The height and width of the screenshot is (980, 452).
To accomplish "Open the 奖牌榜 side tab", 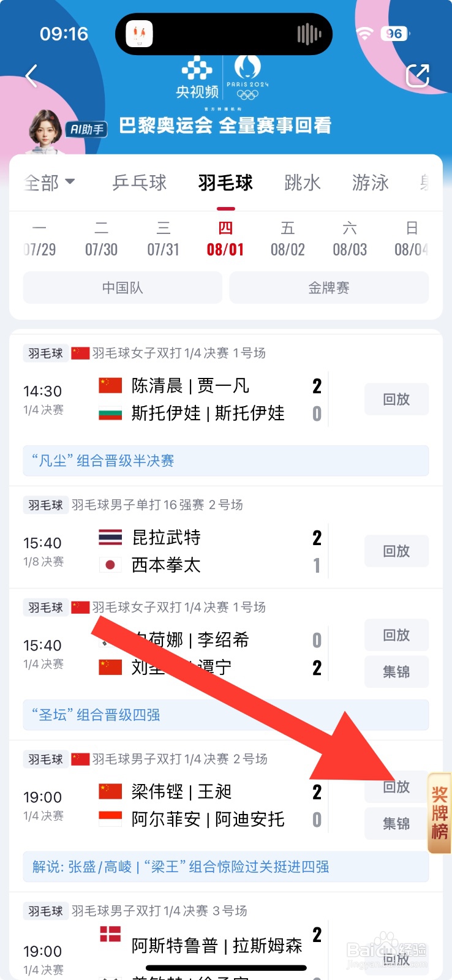I will [439, 813].
